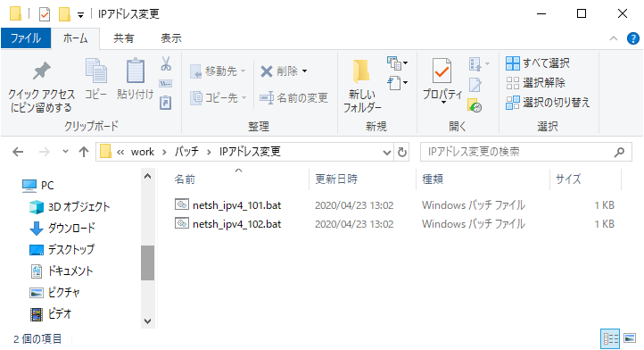Open ドキュメント in navigation pane
Image resolution: width=644 pixels, height=350 pixels.
click(x=62, y=271)
